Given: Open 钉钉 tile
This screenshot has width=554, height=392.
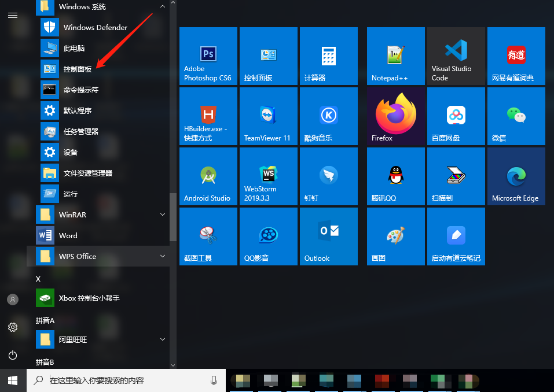Looking at the screenshot, I should click(329, 176).
